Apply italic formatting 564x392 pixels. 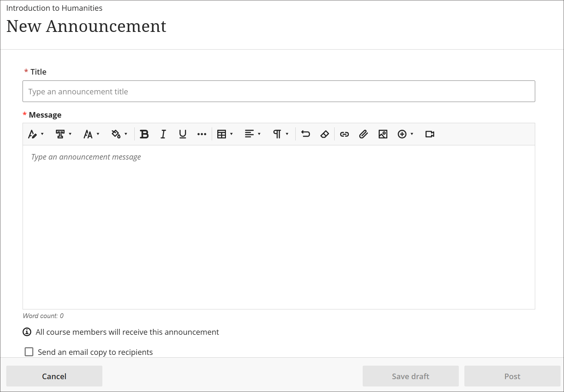coord(163,134)
